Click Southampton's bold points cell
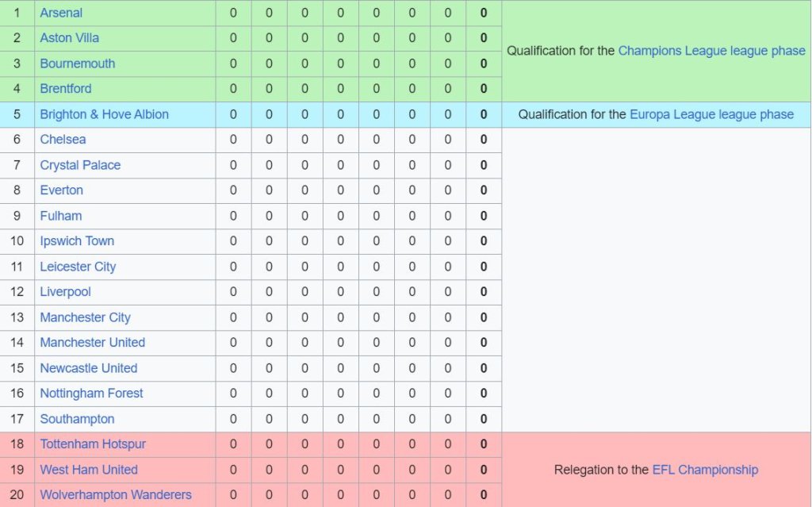This screenshot has height=507, width=812. (484, 419)
